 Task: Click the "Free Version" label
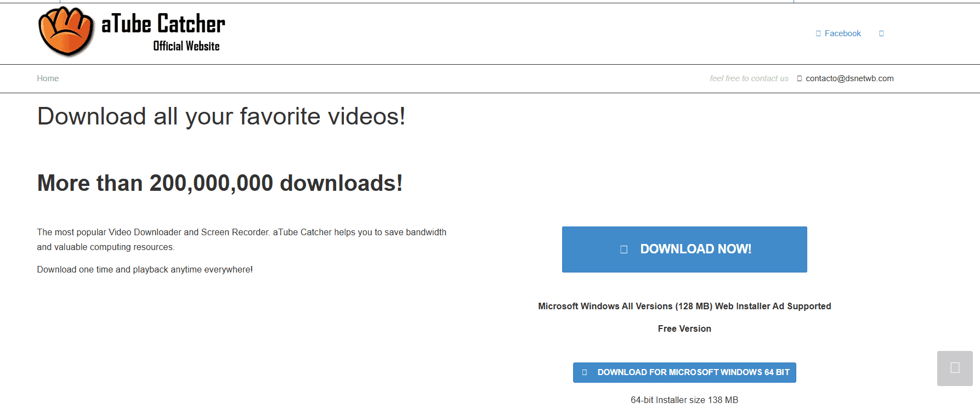point(684,328)
